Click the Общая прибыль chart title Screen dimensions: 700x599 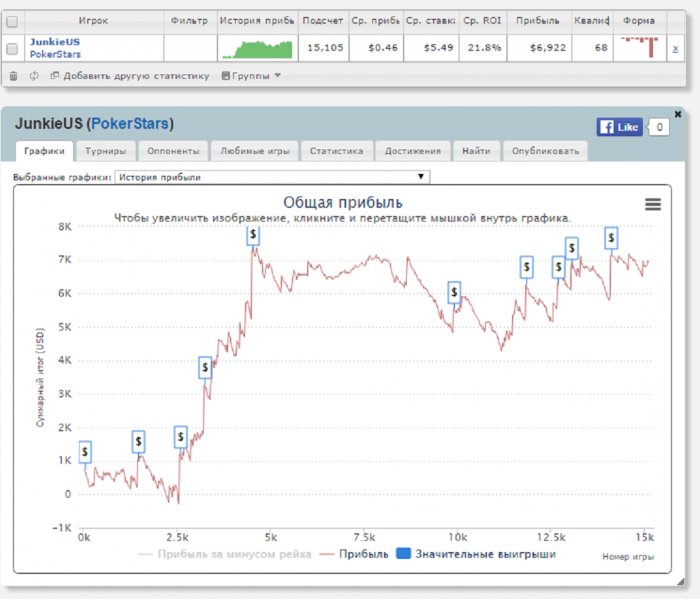[x=343, y=203]
